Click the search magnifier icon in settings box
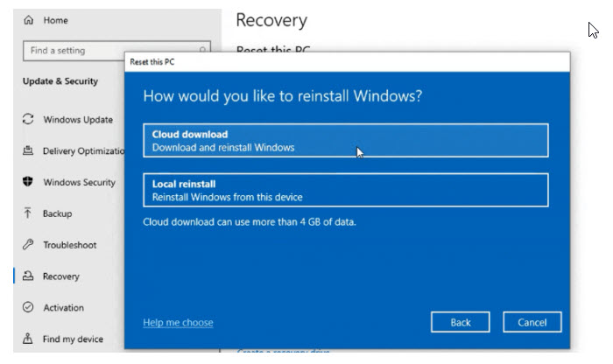This screenshot has width=613, height=364. click(203, 51)
